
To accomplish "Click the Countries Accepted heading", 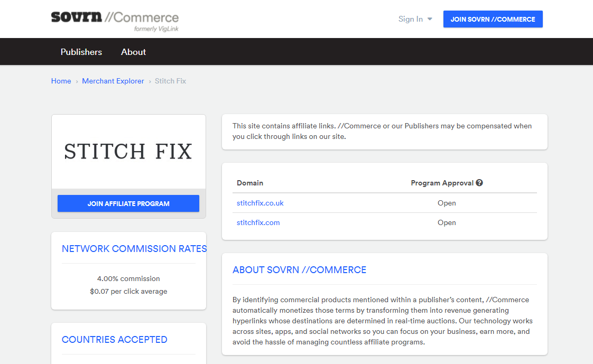I will pyautogui.click(x=115, y=339).
